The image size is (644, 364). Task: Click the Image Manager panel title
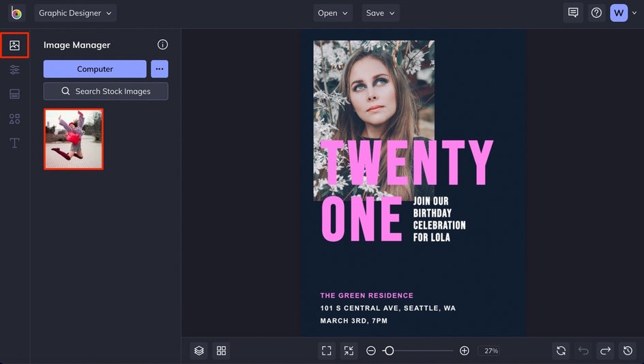(77, 45)
